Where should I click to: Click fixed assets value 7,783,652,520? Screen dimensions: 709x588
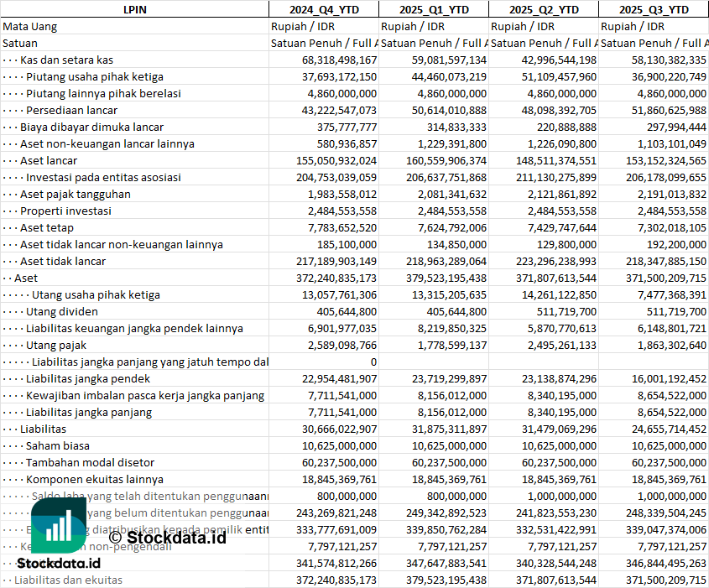(x=342, y=228)
